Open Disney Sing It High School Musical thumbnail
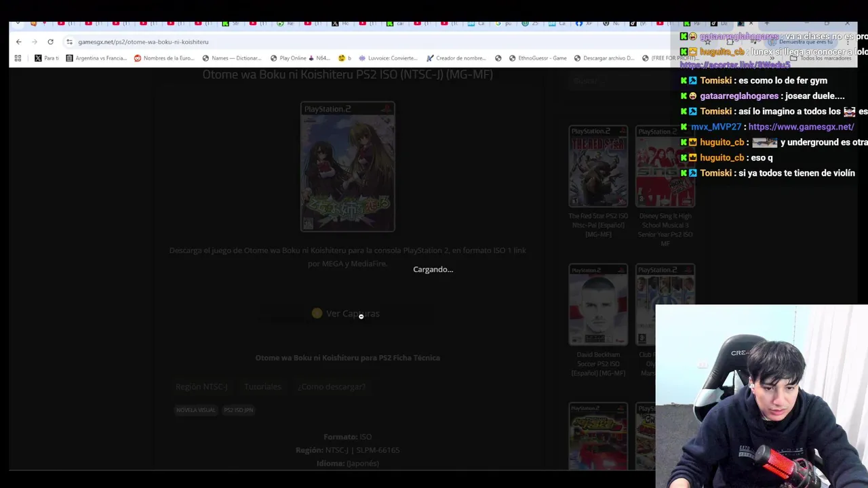Image resolution: width=868 pixels, height=488 pixels. pyautogui.click(x=665, y=166)
